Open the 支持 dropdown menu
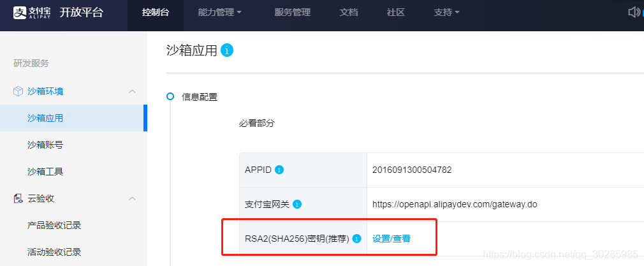The height and width of the screenshot is (266, 644). tap(446, 13)
